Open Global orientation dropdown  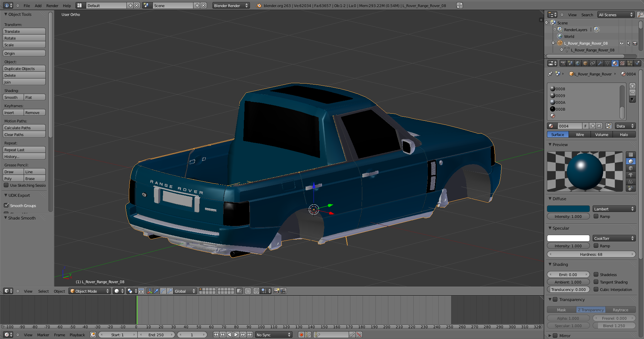185,291
